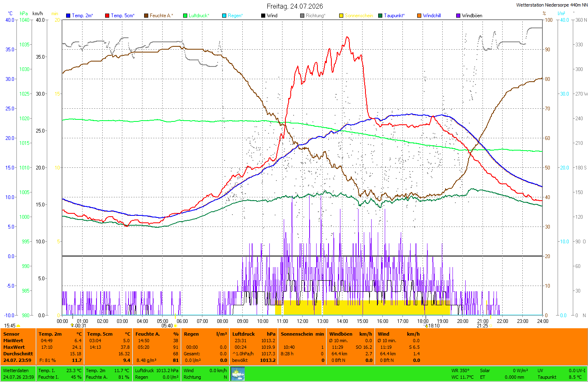
Task: Click the 'Wind' column header in orange table
Action: [x=384, y=334]
